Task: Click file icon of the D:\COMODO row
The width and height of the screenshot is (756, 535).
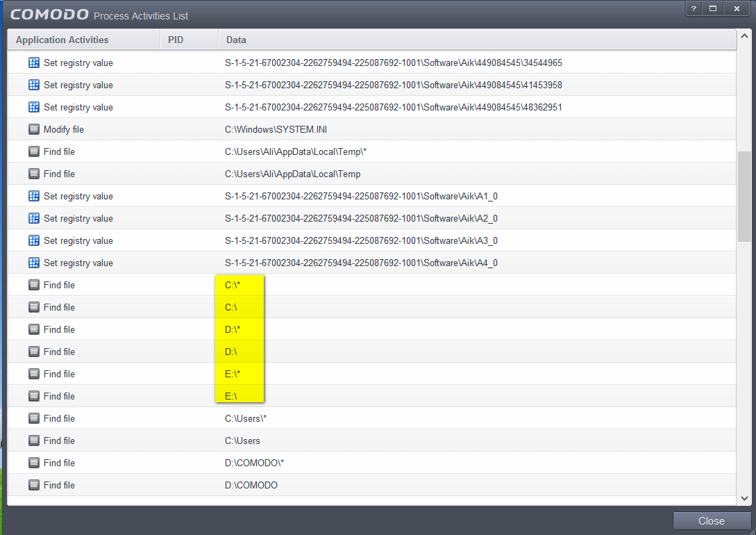Action: click(34, 484)
